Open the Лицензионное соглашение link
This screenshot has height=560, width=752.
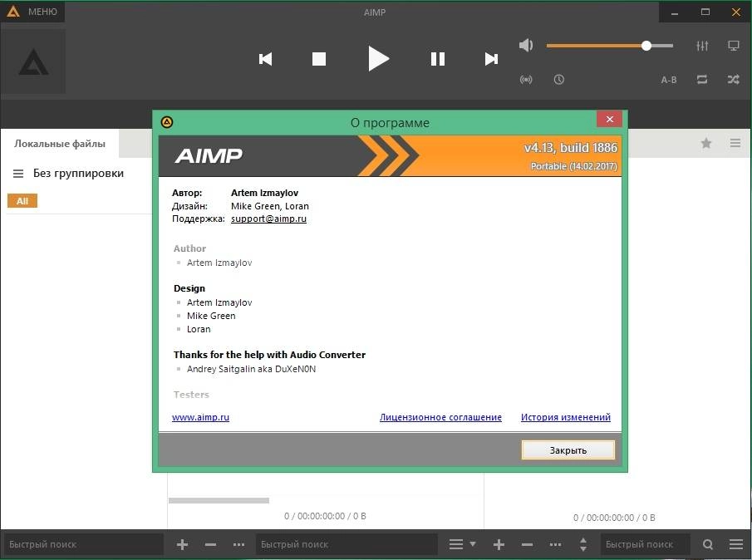point(440,417)
